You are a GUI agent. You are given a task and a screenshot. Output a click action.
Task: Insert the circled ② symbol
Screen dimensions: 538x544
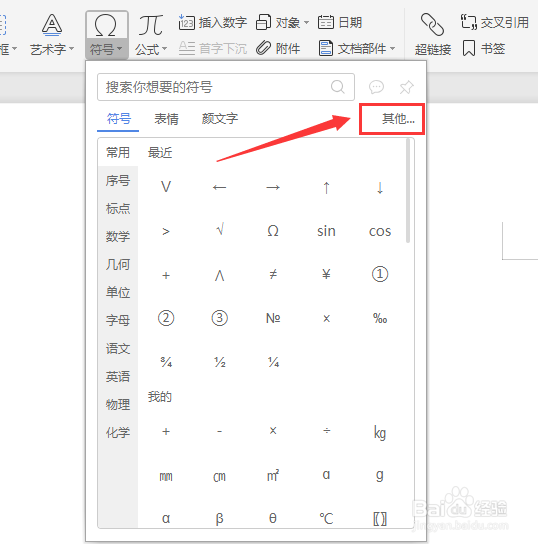pos(166,318)
